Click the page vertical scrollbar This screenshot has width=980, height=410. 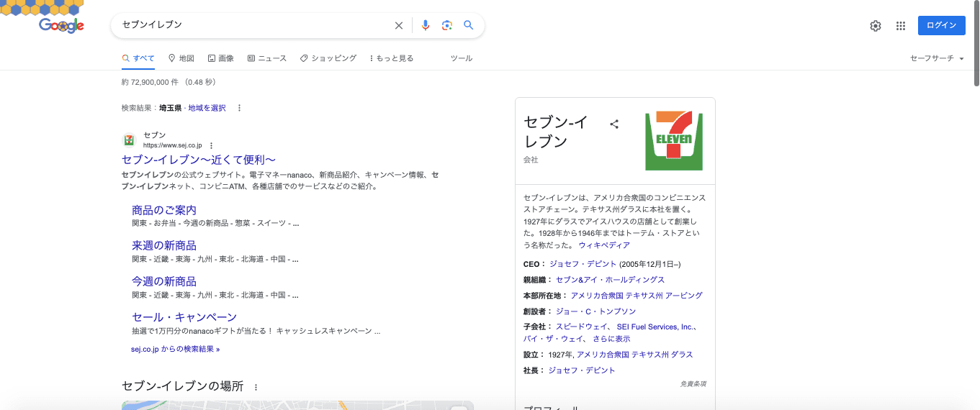click(x=976, y=43)
